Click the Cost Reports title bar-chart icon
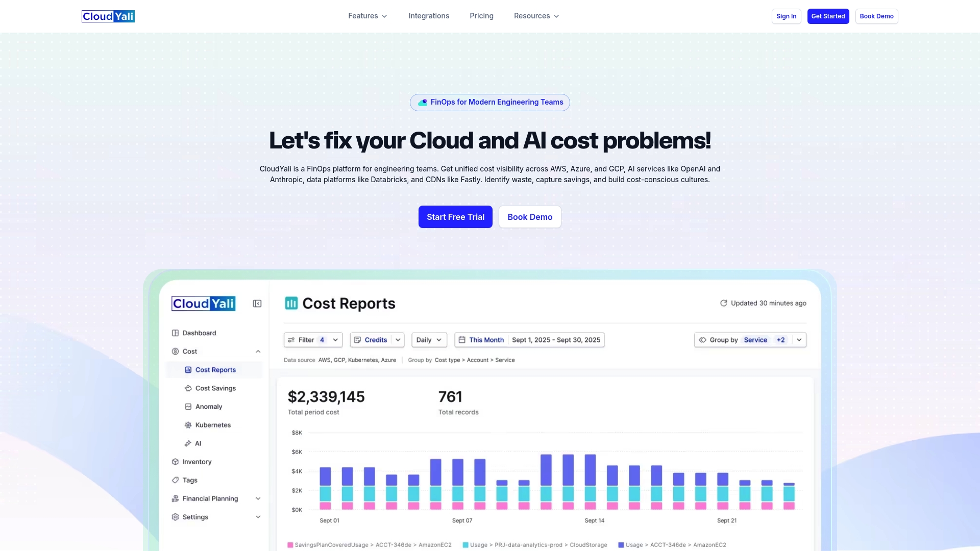 291,304
